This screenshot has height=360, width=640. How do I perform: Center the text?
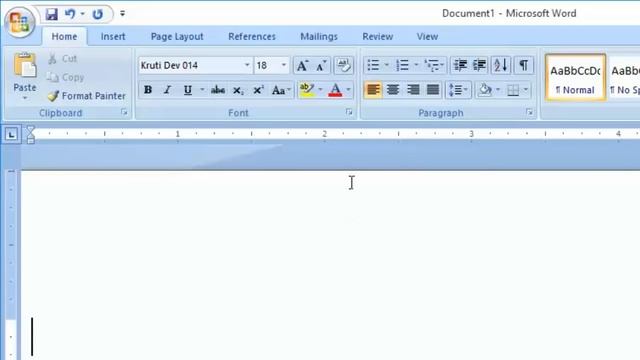click(393, 90)
